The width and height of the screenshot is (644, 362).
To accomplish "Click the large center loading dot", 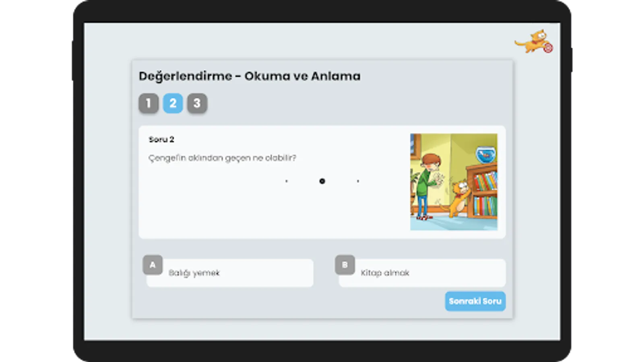I will [322, 181].
